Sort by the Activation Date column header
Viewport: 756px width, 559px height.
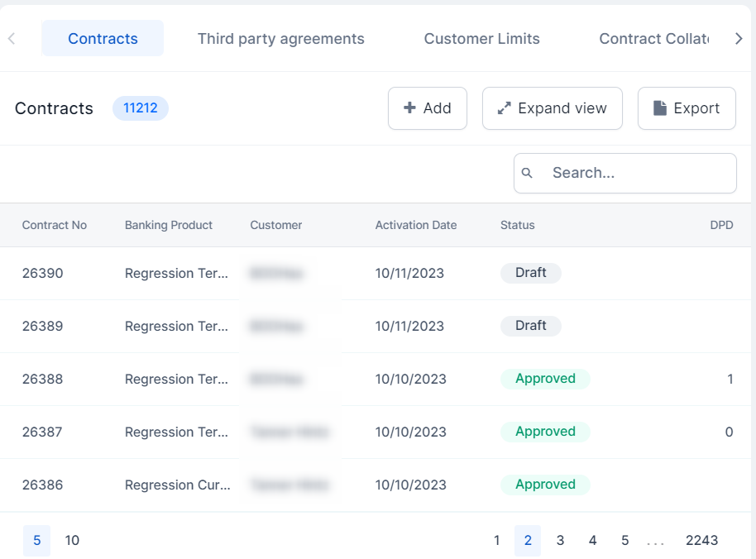tap(415, 225)
